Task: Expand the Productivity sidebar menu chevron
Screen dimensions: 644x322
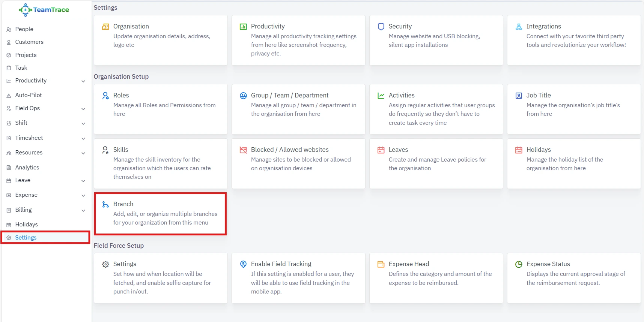Action: click(x=83, y=81)
